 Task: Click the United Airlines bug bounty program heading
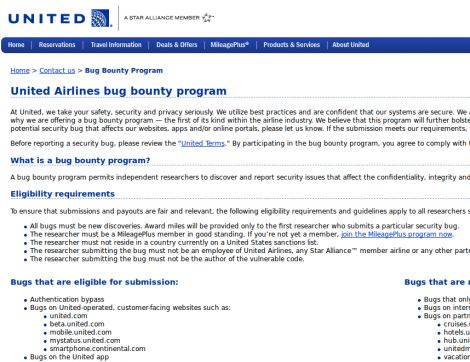coord(119,91)
